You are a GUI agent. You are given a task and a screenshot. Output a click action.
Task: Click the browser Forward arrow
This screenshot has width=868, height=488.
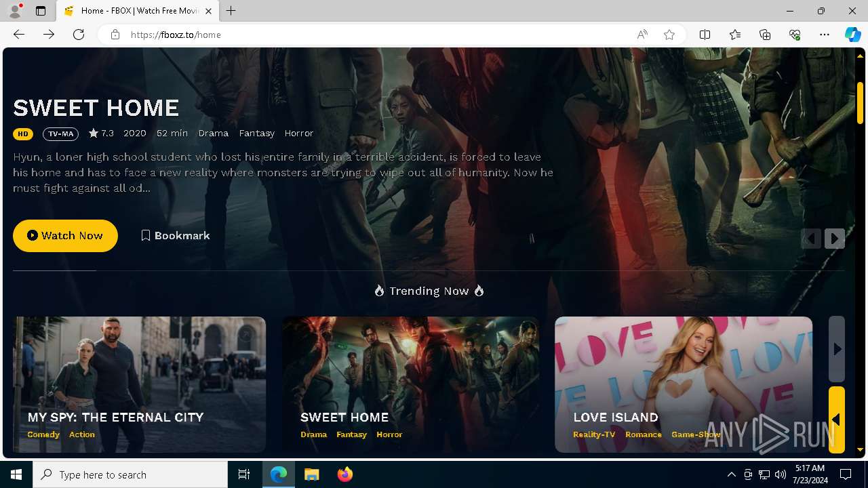[49, 35]
